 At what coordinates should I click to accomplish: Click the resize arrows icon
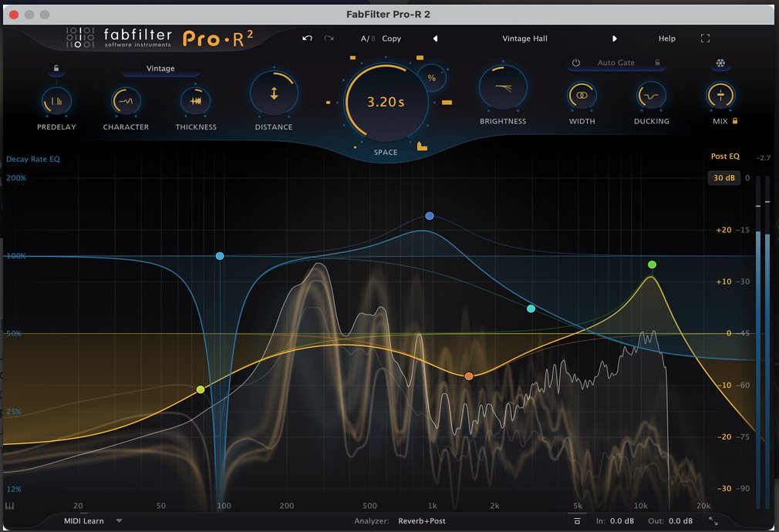713,521
